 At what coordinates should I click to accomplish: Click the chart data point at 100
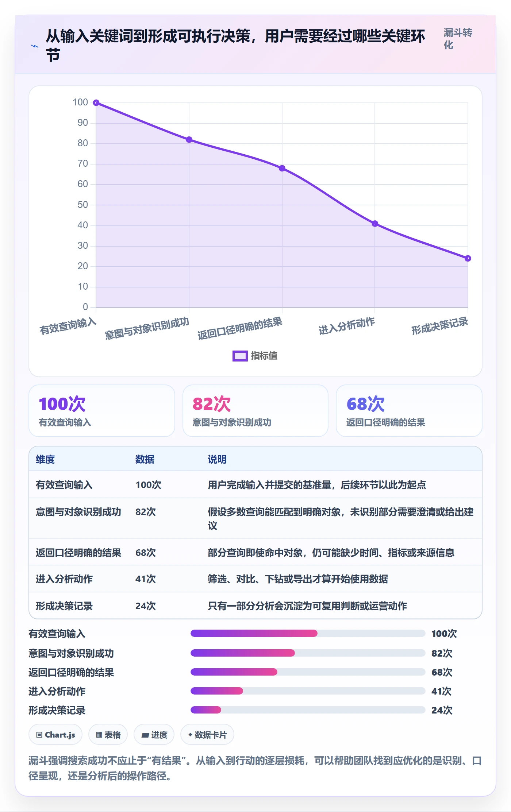coord(96,103)
